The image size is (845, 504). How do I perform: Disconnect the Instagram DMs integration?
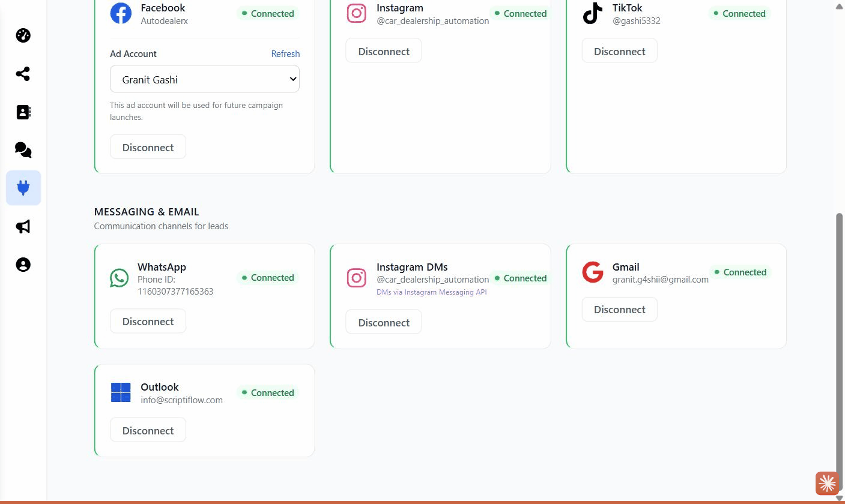coord(384,322)
